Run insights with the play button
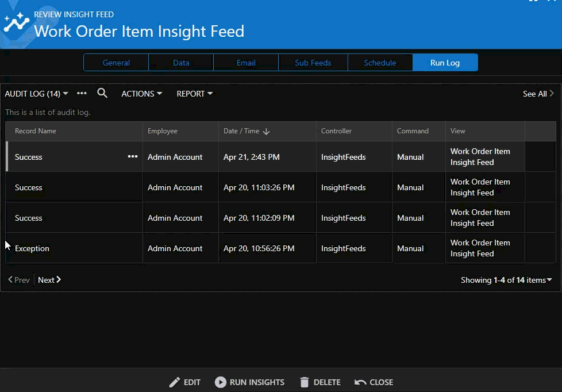The image size is (562, 392). click(x=249, y=382)
